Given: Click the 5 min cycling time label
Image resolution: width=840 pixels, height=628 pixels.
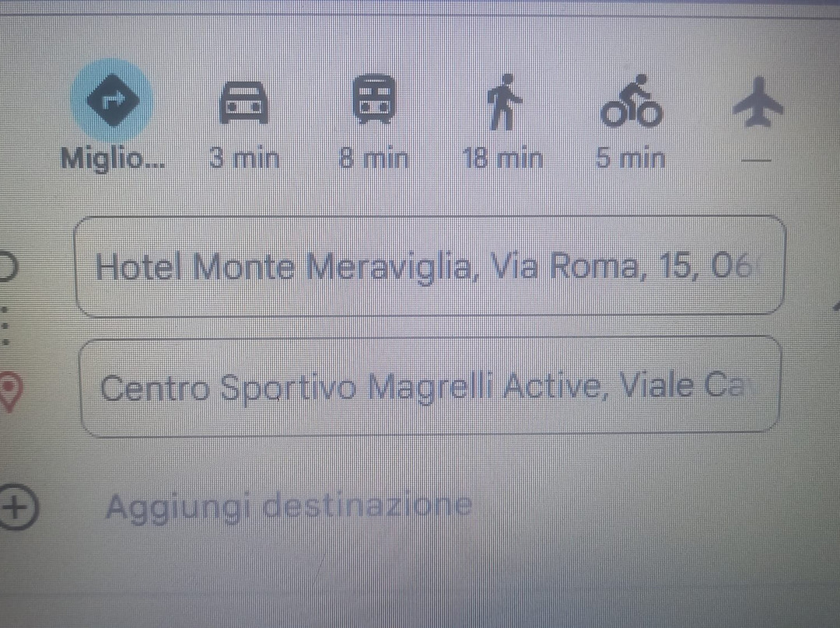Looking at the screenshot, I should 631,158.
